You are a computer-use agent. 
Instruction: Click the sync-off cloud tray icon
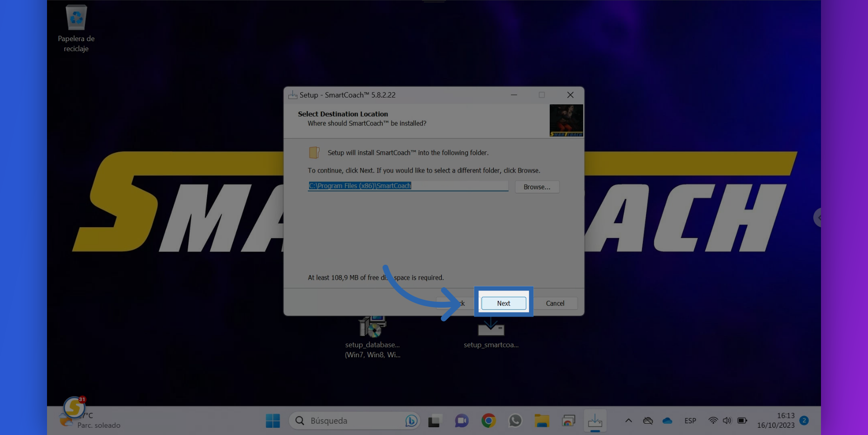(x=648, y=421)
